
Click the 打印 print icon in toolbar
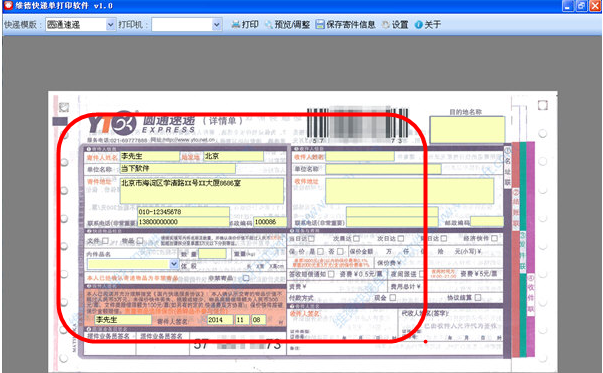(236, 25)
